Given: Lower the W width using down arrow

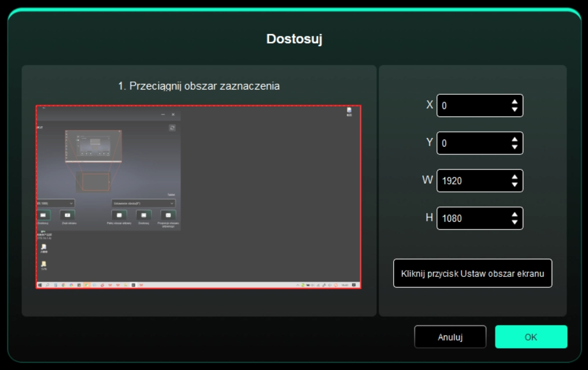Looking at the screenshot, I should 515,184.
